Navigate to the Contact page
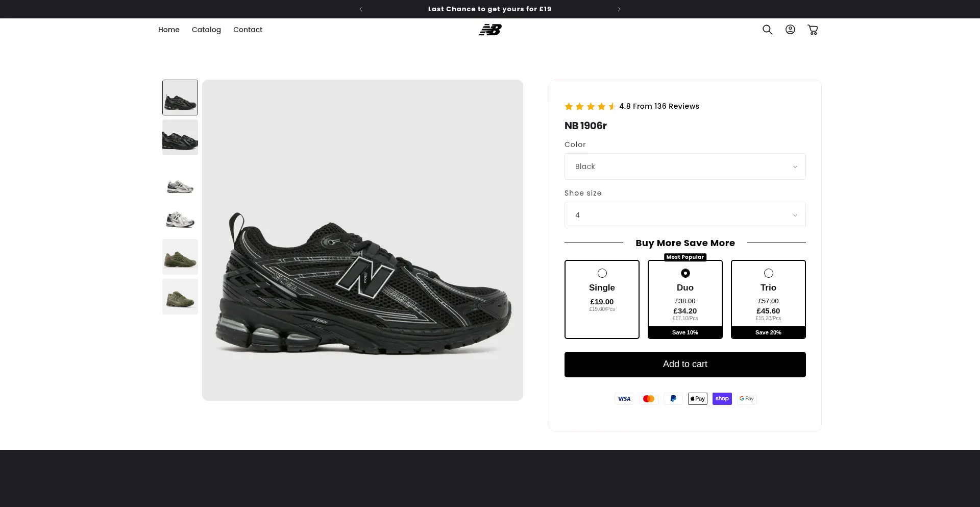This screenshot has width=980, height=507. click(248, 30)
